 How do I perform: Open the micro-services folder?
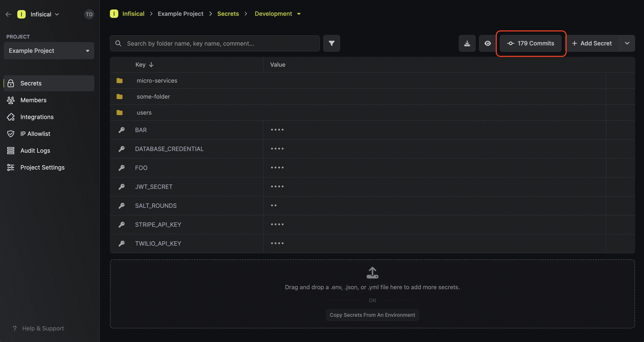click(x=157, y=81)
